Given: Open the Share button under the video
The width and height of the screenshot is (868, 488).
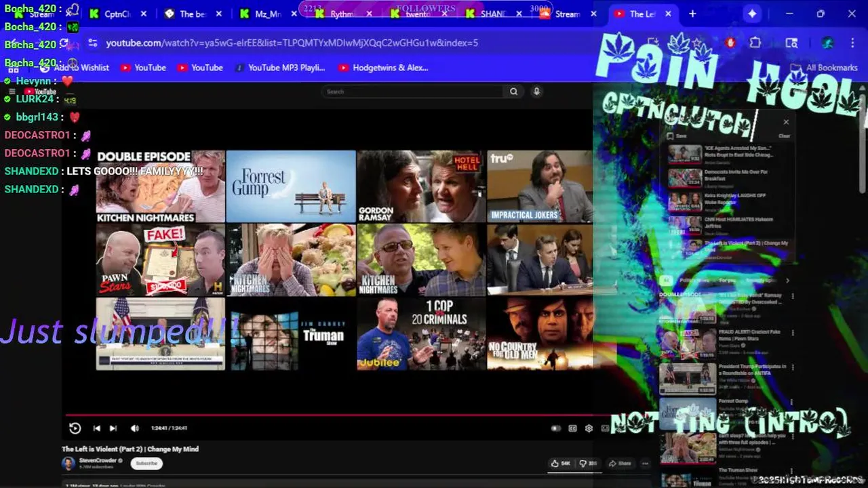Looking at the screenshot, I should pyautogui.click(x=620, y=464).
